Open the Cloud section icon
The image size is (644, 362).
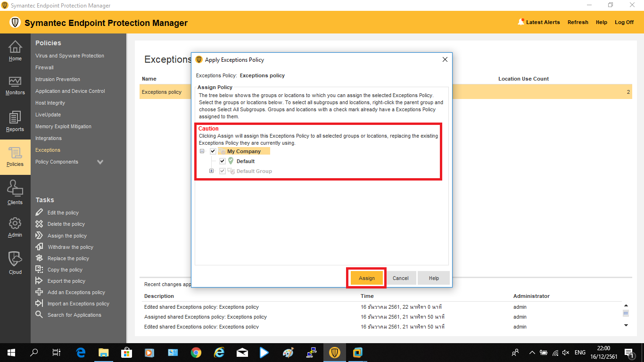pos(15,259)
